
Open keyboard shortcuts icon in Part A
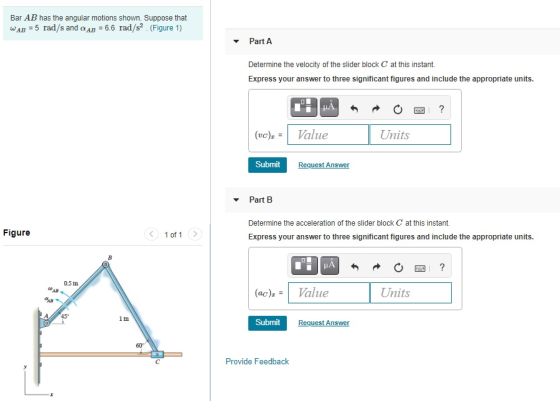[x=419, y=110]
